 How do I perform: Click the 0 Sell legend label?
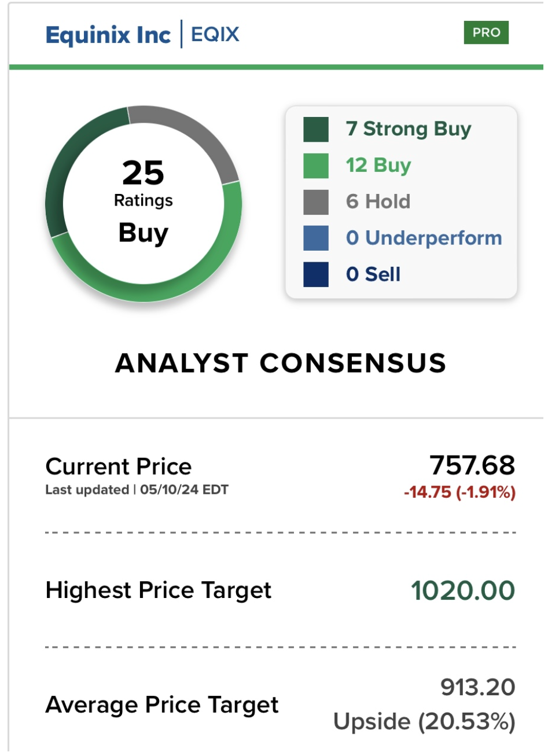point(373,274)
